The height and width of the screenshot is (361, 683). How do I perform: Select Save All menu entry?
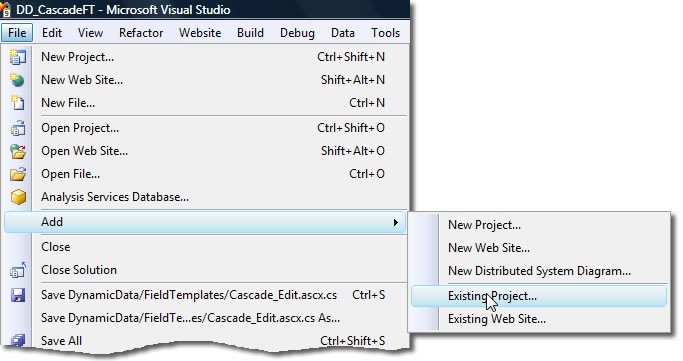[205, 341]
